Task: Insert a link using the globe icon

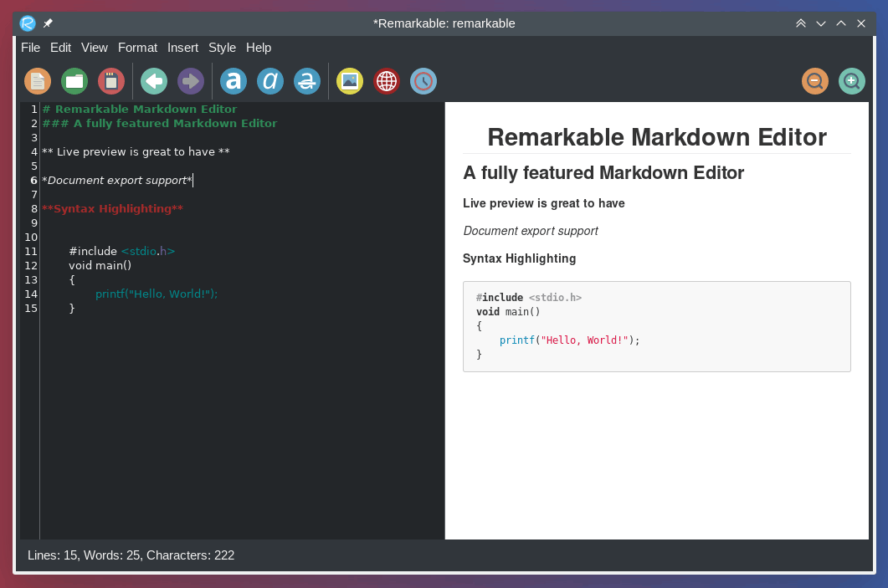Action: coord(387,81)
